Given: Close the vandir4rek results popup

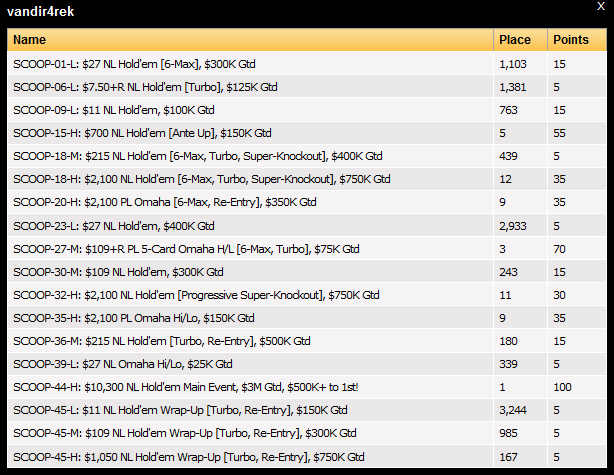Looking at the screenshot, I should pos(601,6).
